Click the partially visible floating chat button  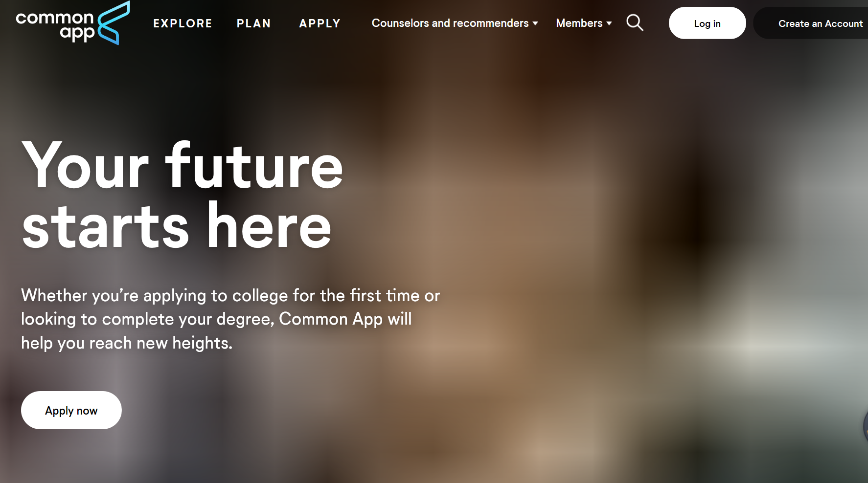(x=865, y=426)
